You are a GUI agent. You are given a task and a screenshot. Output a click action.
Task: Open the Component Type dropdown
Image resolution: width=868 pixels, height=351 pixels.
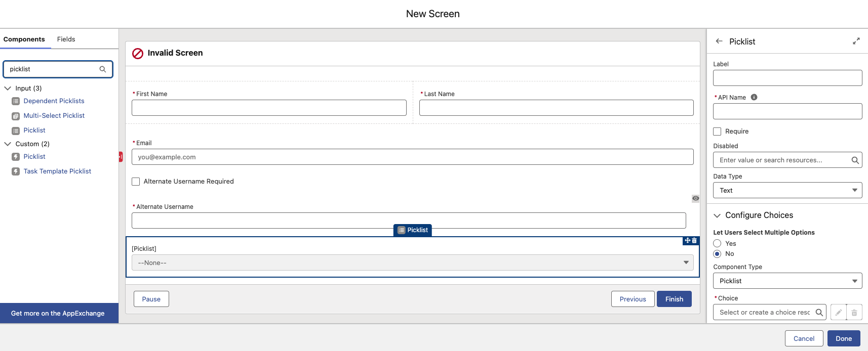point(787,281)
